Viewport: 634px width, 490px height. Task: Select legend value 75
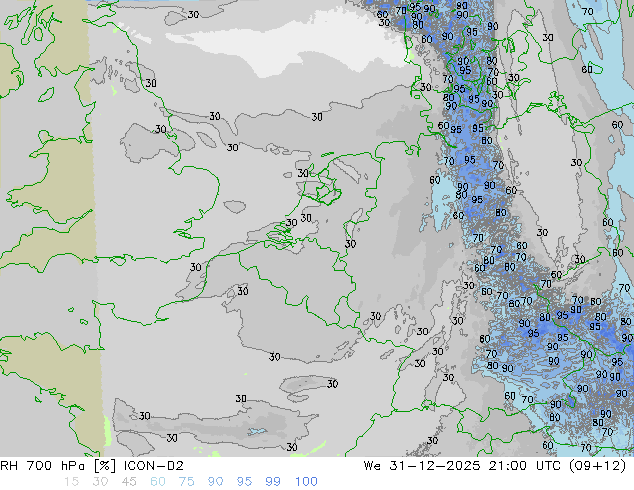[186, 482]
